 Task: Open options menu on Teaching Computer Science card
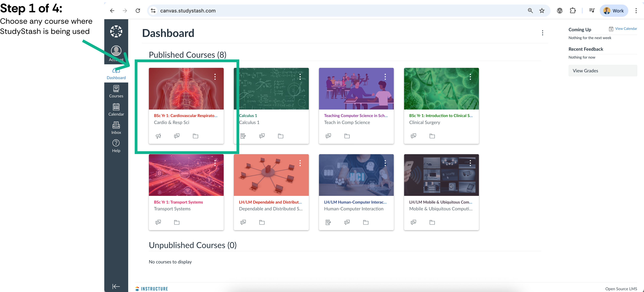point(385,77)
